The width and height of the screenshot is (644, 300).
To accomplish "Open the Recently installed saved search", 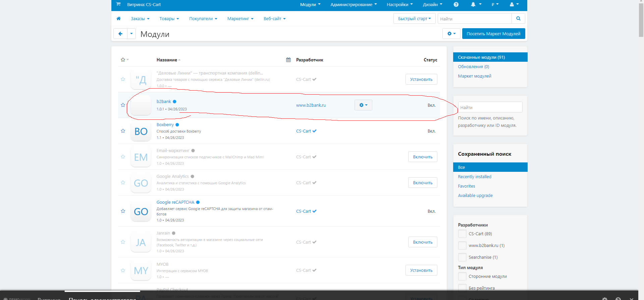I will click(x=474, y=177).
